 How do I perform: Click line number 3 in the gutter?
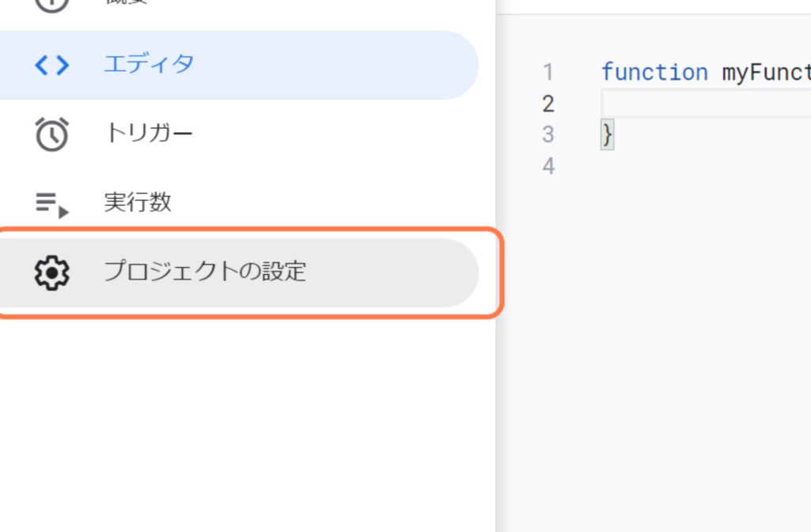point(548,135)
